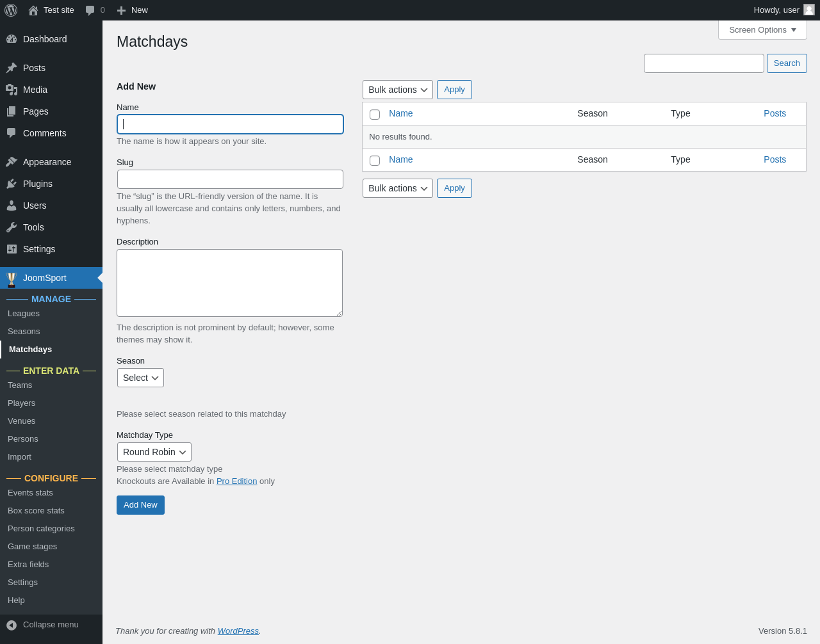Image resolution: width=820 pixels, height=644 pixels.
Task: Click Howdy, user account text
Action: 776,10
